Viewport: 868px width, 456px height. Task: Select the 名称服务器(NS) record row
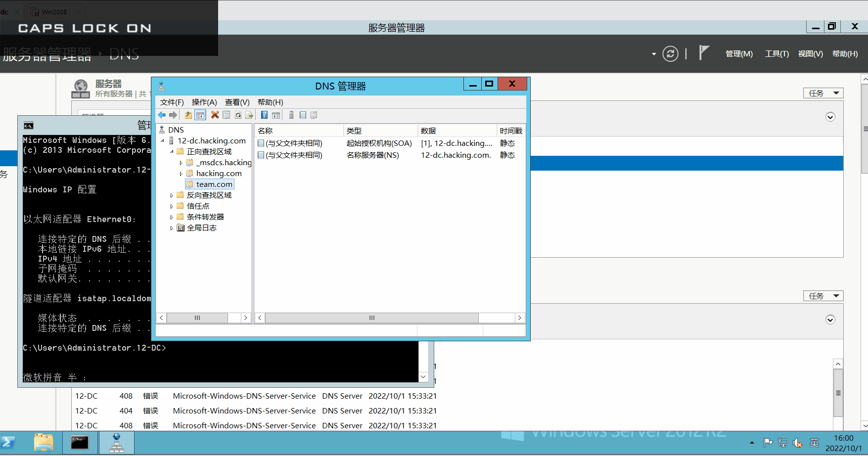[x=389, y=155]
